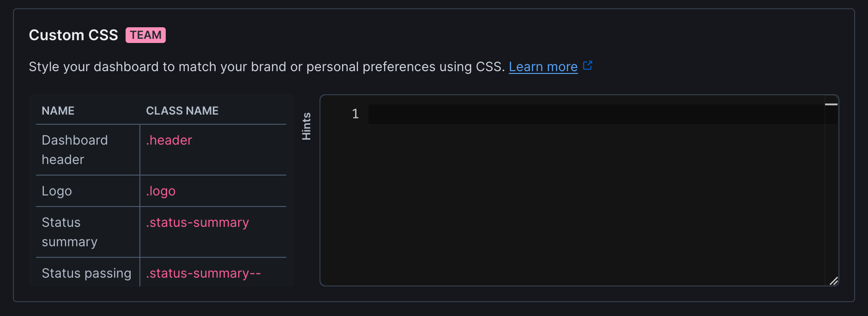Viewport: 868px width, 316px height.
Task: Click the CLASS NAME column header
Action: point(182,110)
